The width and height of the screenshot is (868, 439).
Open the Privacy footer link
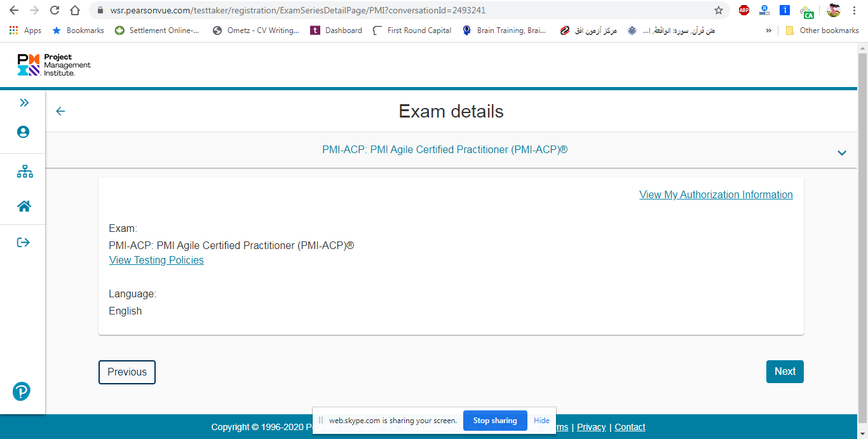[591, 427]
